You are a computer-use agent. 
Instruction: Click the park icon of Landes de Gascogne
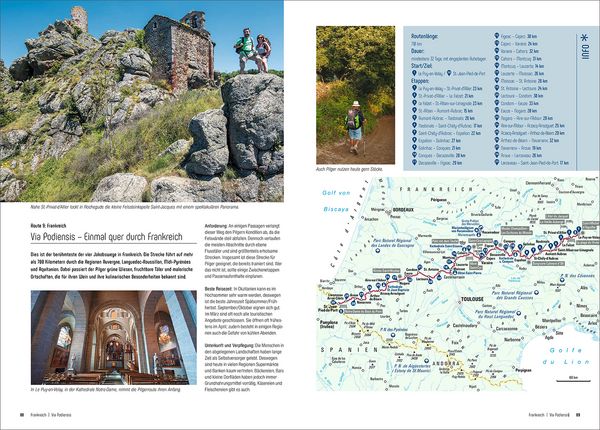coord(377,251)
